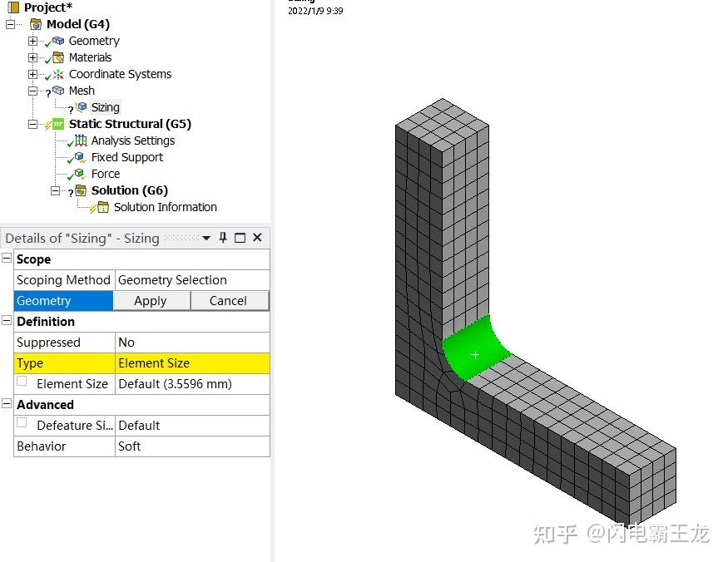Select the Sizing mesh control icon
The width and height of the screenshot is (728, 562).
click(82, 106)
